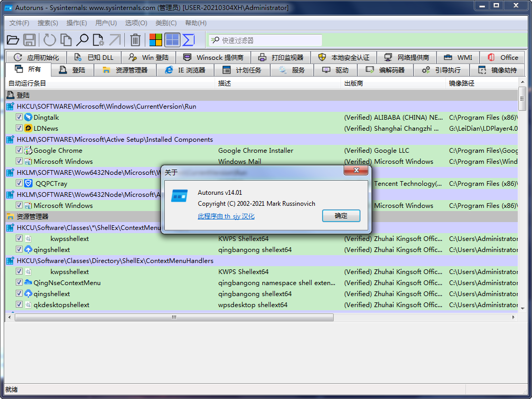Uncheck kwpsshellext under Classes\* ContextMenuHandlers
This screenshot has width=532, height=399.
(x=19, y=238)
